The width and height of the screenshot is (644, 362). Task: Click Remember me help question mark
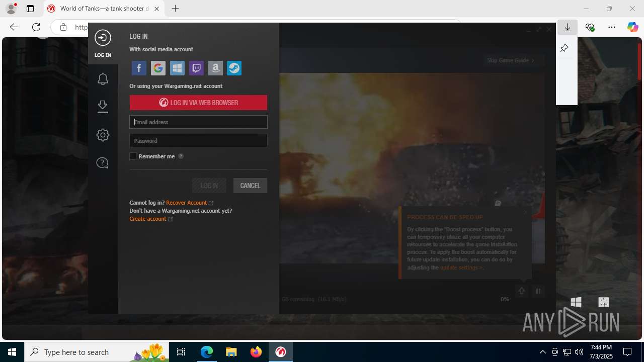(x=181, y=156)
